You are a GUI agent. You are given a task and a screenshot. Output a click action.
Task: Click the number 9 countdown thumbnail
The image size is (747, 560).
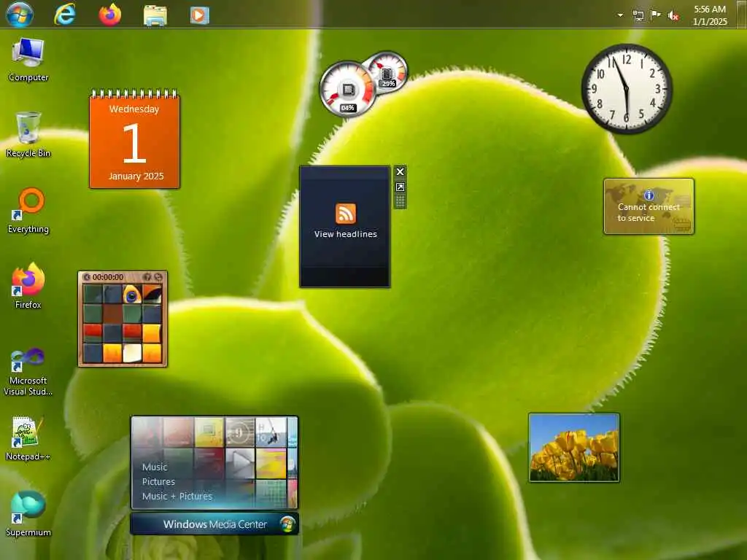pyautogui.click(x=239, y=432)
